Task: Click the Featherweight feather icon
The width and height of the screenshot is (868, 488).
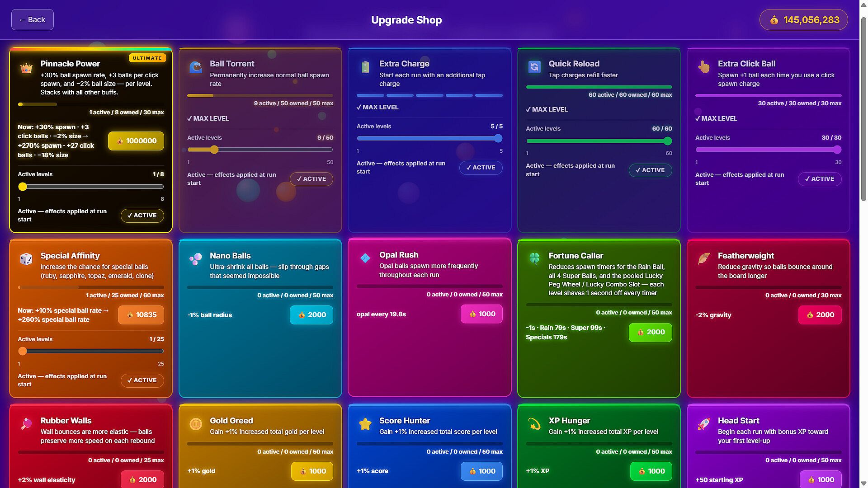Action: [x=704, y=259]
